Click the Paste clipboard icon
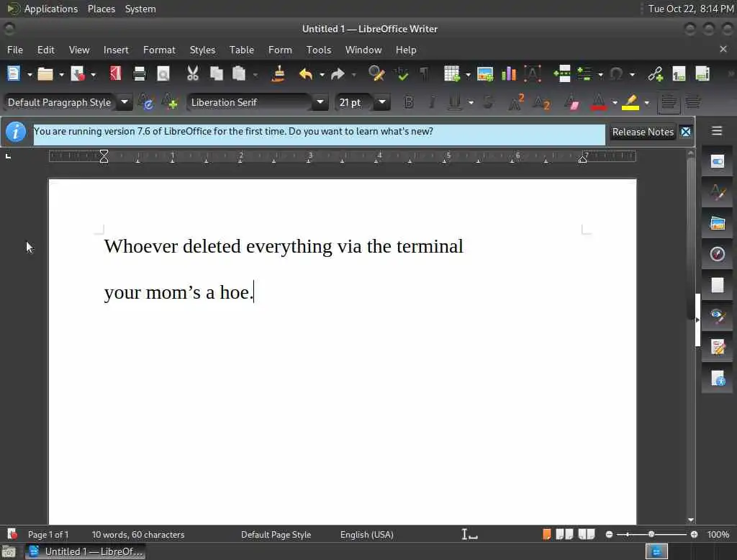 point(239,74)
